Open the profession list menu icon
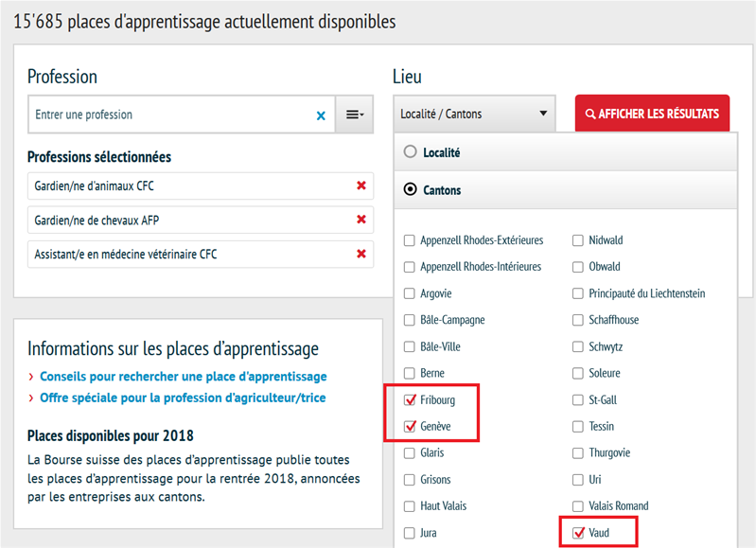 click(x=355, y=115)
